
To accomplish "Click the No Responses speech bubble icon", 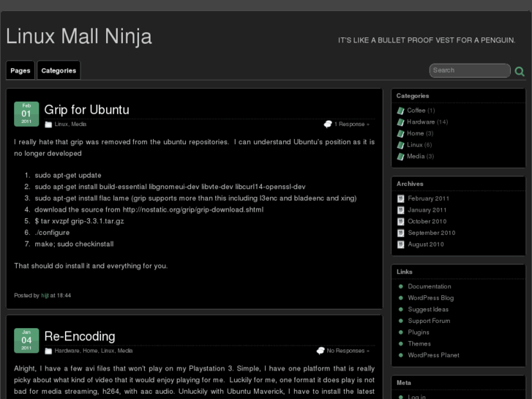I will [x=321, y=351].
